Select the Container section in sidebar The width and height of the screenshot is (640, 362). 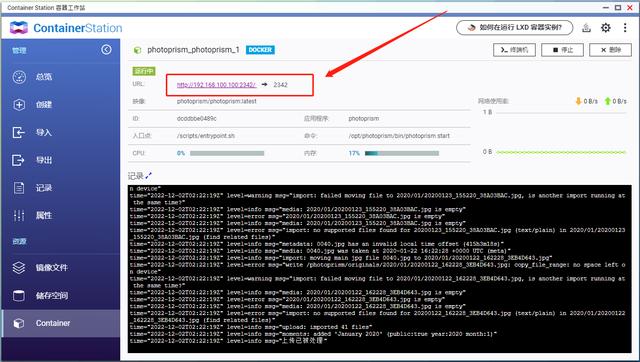[x=60, y=323]
